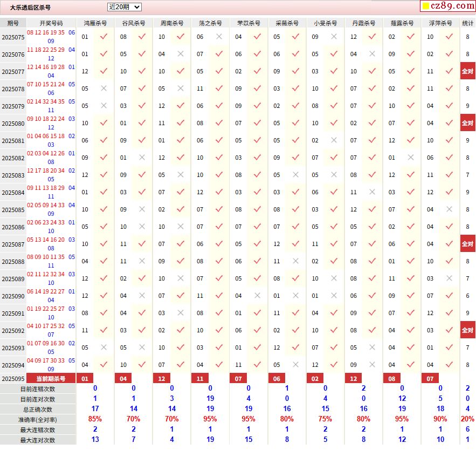
Task: Click the X mark in row 2025075 小旻杀号
Action: 334,37
